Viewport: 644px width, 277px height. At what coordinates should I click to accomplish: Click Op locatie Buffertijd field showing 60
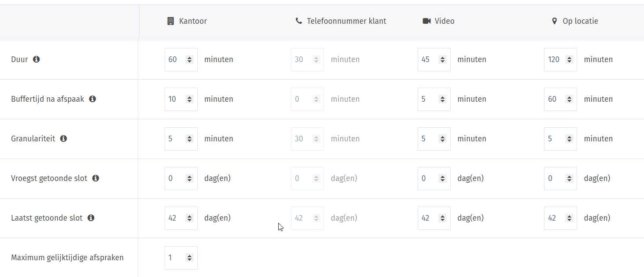pos(560,99)
